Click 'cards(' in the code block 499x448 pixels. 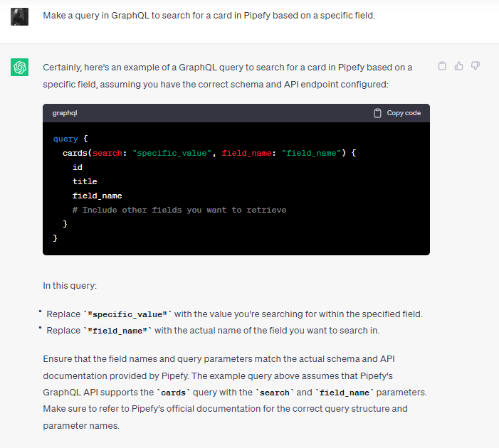click(77, 154)
